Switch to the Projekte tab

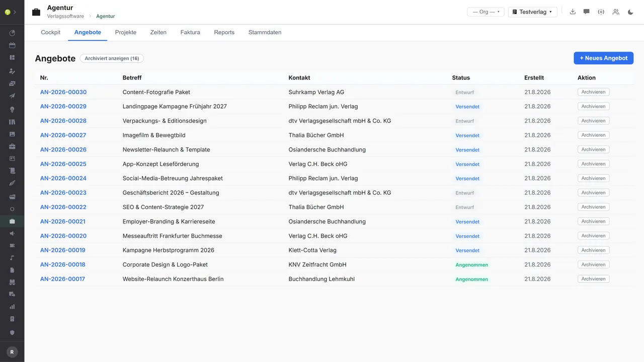126,32
